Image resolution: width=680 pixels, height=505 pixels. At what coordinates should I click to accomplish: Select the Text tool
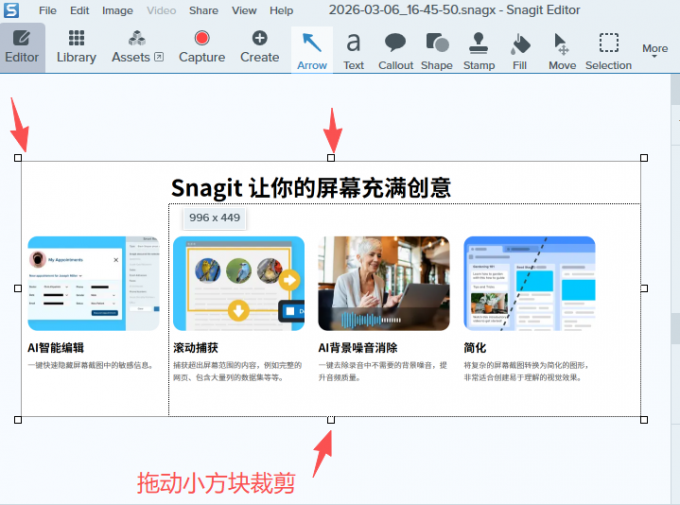[353, 51]
